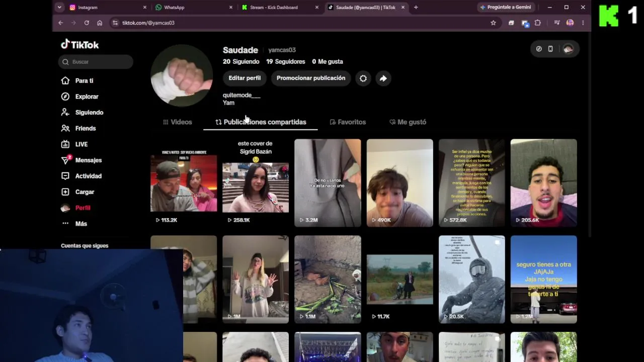Image resolution: width=644 pixels, height=362 pixels.
Task: Click the Saudade profile picture
Action: 182,75
